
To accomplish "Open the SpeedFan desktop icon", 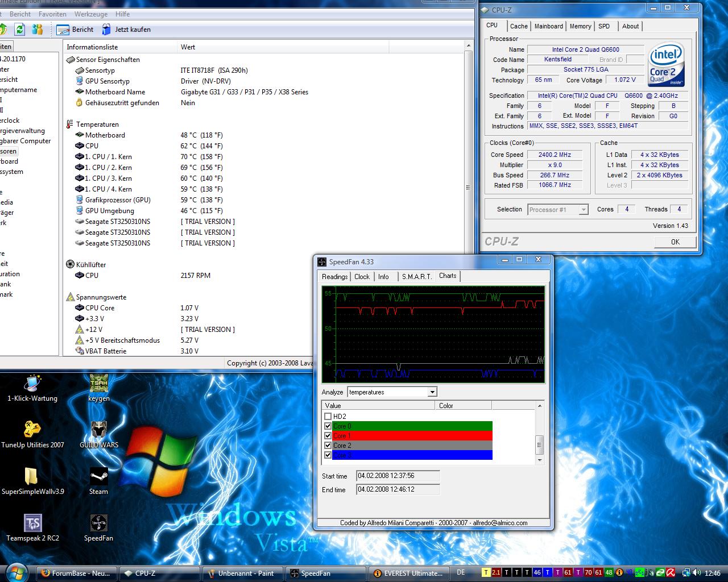I will pyautogui.click(x=99, y=528).
